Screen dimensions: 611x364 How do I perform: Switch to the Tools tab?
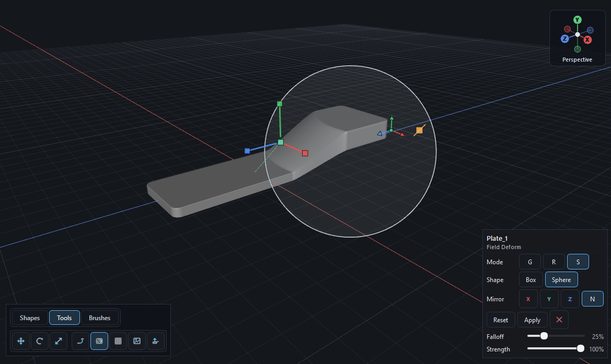64,318
